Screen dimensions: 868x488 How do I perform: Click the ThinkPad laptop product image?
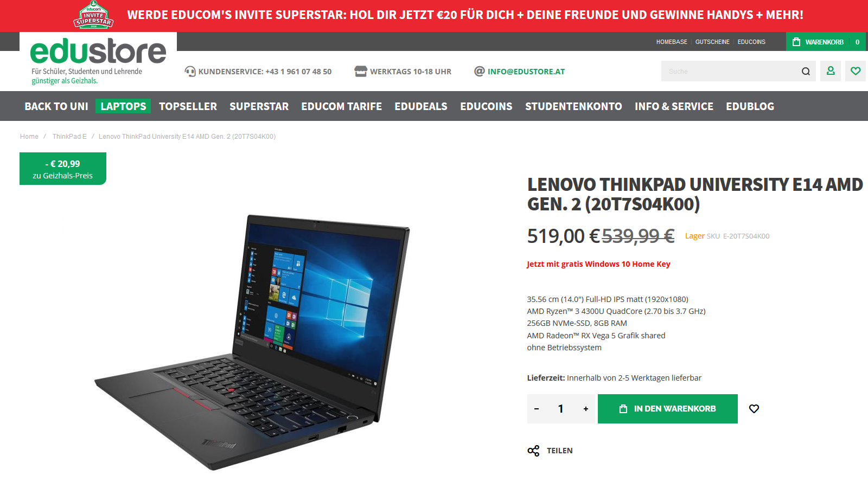[252, 342]
